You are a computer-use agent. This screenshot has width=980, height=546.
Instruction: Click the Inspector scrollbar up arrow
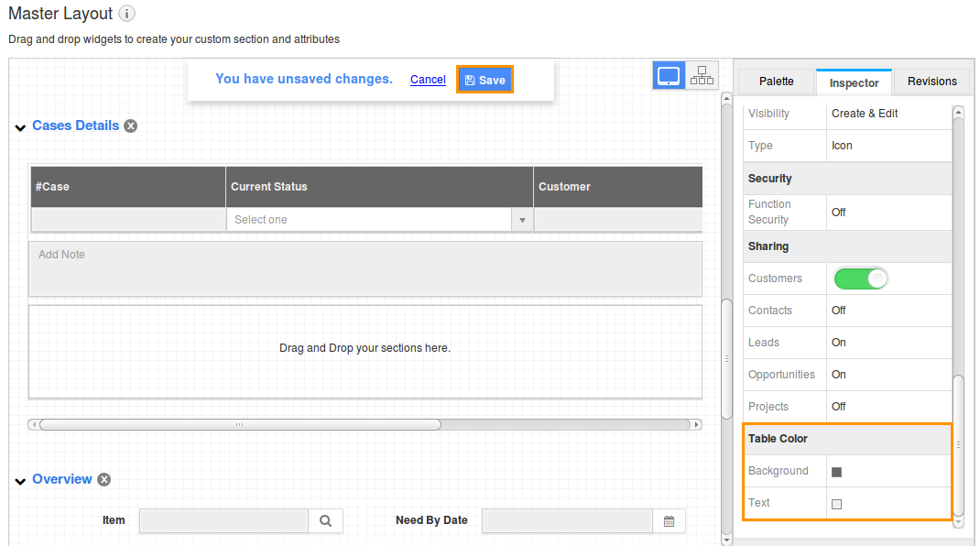tap(958, 113)
